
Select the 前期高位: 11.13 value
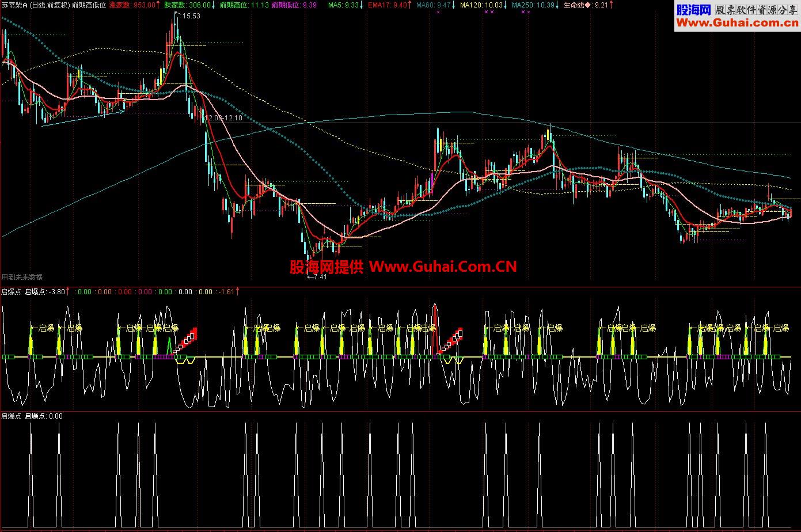pos(244,5)
